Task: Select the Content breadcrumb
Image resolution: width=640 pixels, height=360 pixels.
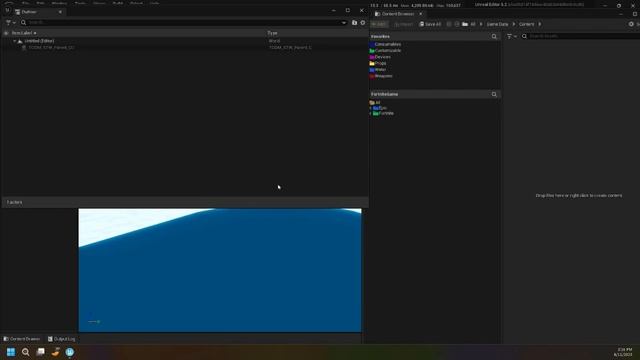Action: [527, 24]
